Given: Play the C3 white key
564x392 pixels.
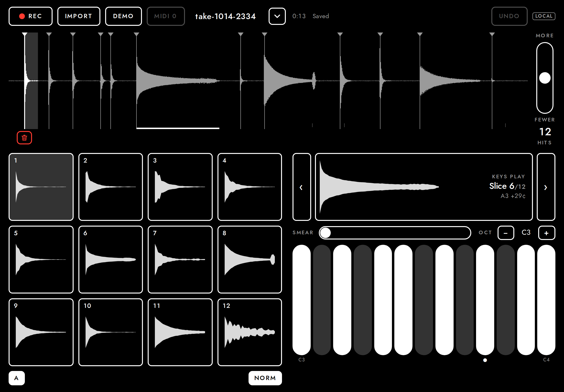Looking at the screenshot, I should pos(302,300).
